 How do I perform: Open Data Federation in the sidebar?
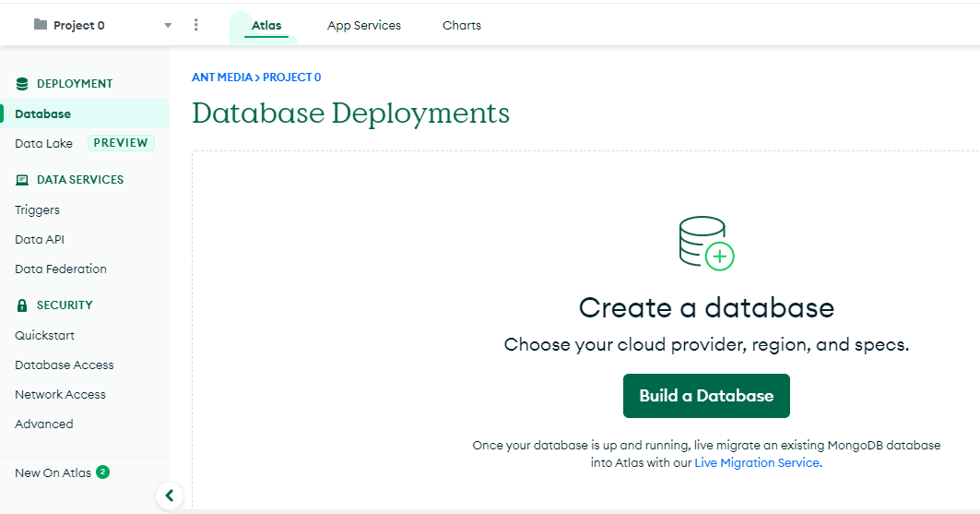tap(61, 269)
